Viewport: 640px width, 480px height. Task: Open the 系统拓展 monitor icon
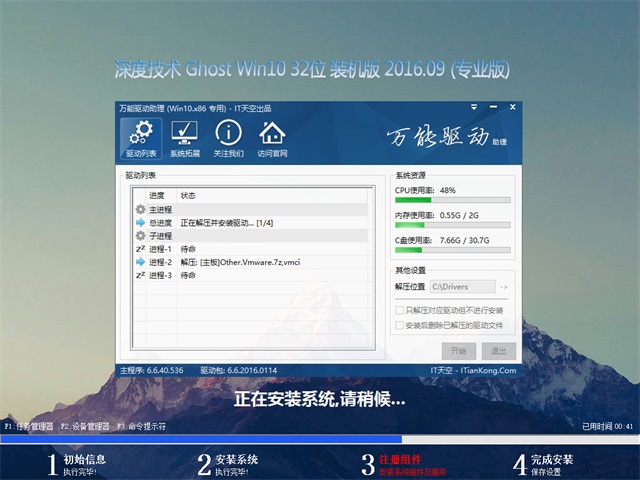point(184,138)
